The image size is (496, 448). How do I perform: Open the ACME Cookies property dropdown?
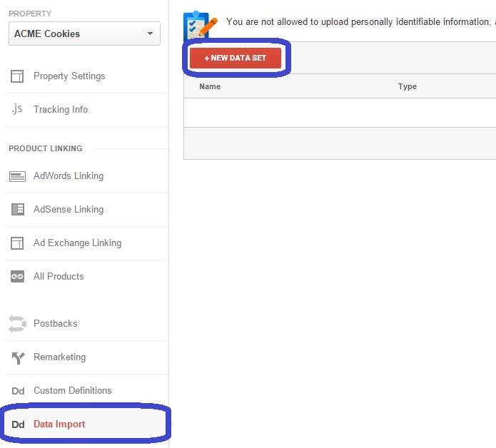pos(84,34)
